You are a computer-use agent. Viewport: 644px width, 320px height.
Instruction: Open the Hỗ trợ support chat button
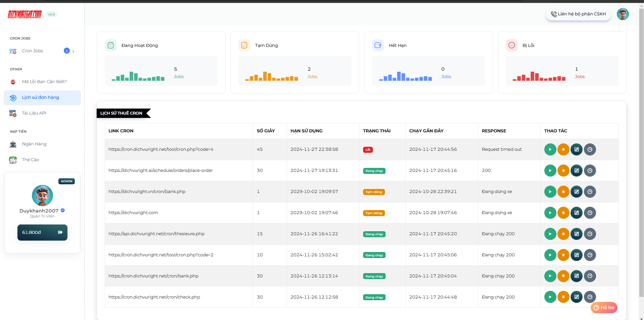point(604,308)
